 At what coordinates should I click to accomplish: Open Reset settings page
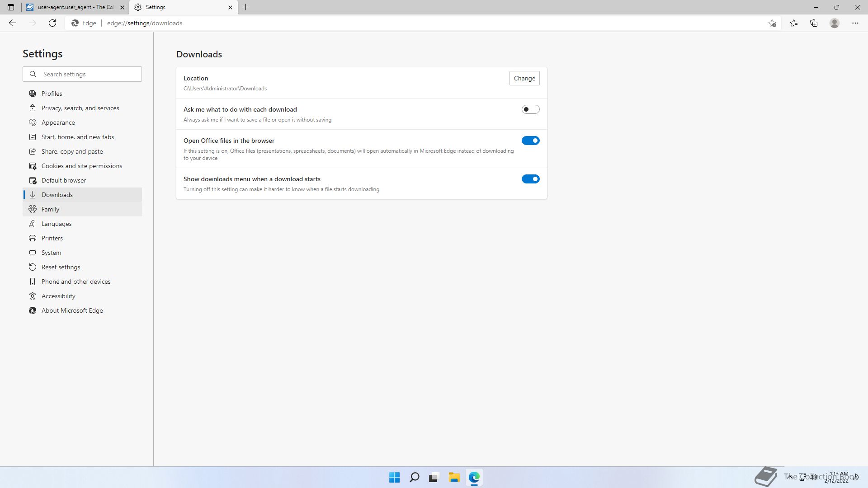82,267
